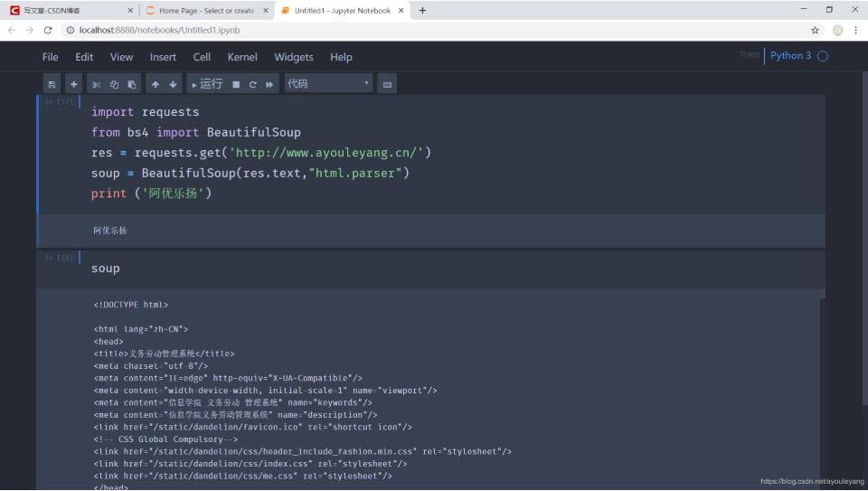Click the import requests code line
Image resolution: width=868 pixels, height=491 pixels.
[145, 112]
